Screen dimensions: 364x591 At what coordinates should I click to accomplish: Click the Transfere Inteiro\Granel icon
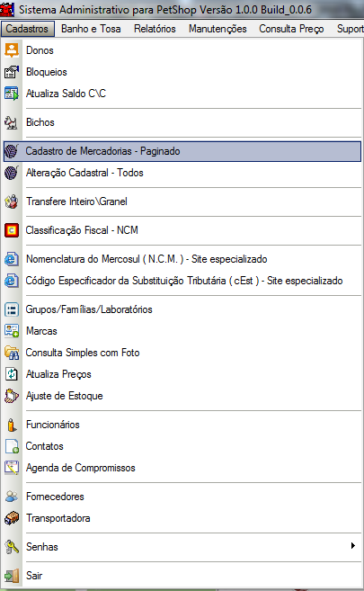tap(12, 201)
